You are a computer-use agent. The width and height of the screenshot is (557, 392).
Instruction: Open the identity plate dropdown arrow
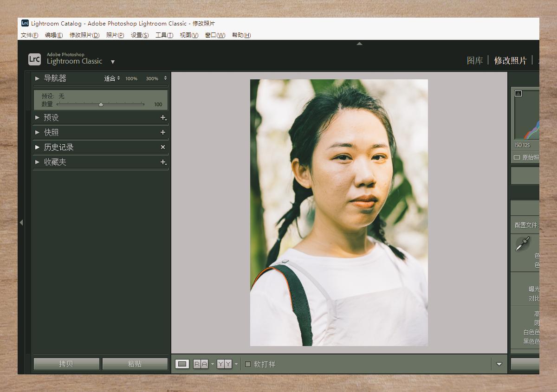(113, 62)
